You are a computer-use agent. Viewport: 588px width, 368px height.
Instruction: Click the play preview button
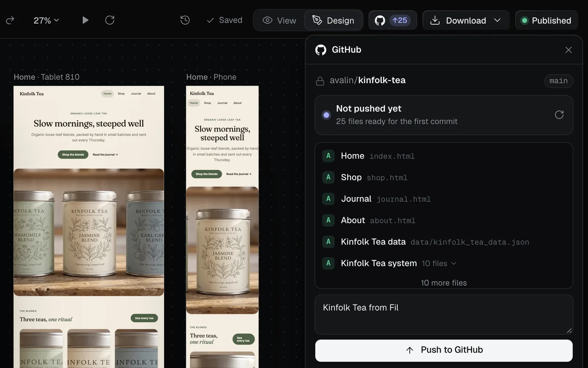point(85,20)
